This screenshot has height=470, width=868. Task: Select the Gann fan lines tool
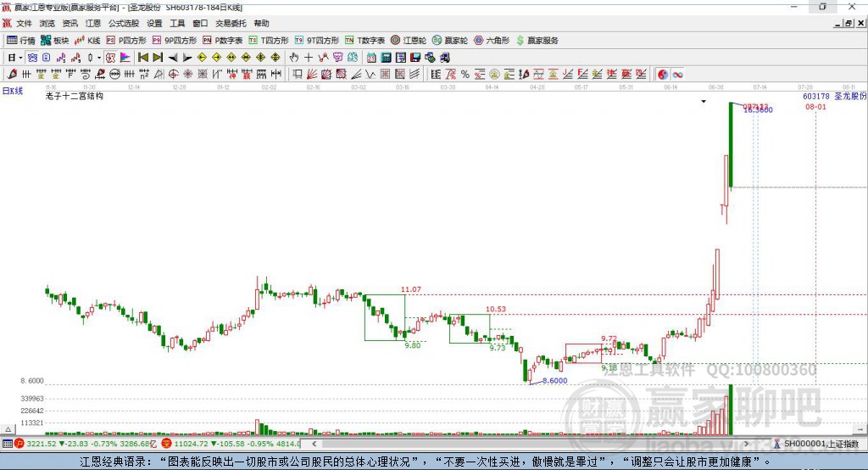[x=312, y=75]
